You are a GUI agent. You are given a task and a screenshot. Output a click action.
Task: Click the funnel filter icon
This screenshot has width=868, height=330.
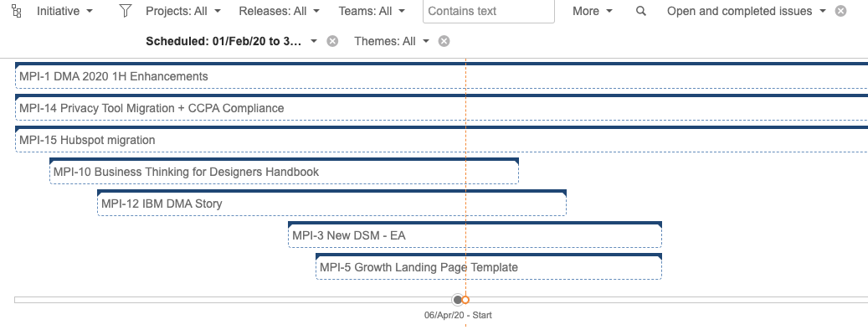coord(126,11)
